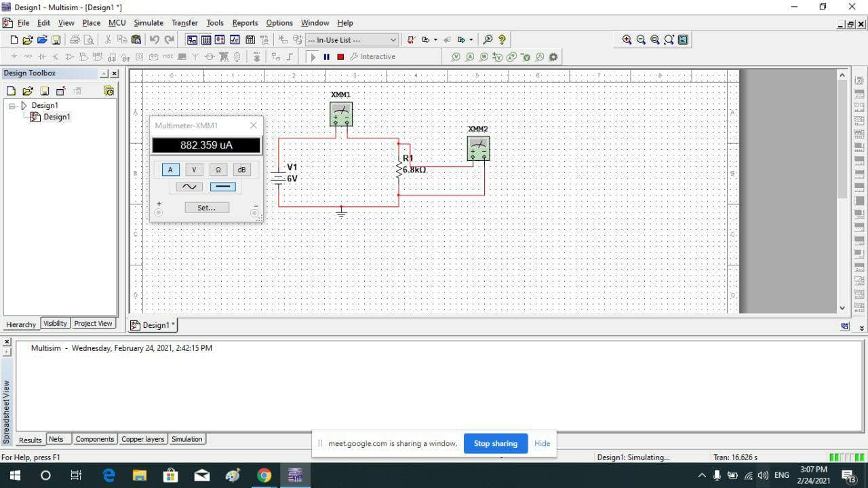This screenshot has width=868, height=488.
Task: Open Google Chrome from the taskbar
Action: [264, 475]
